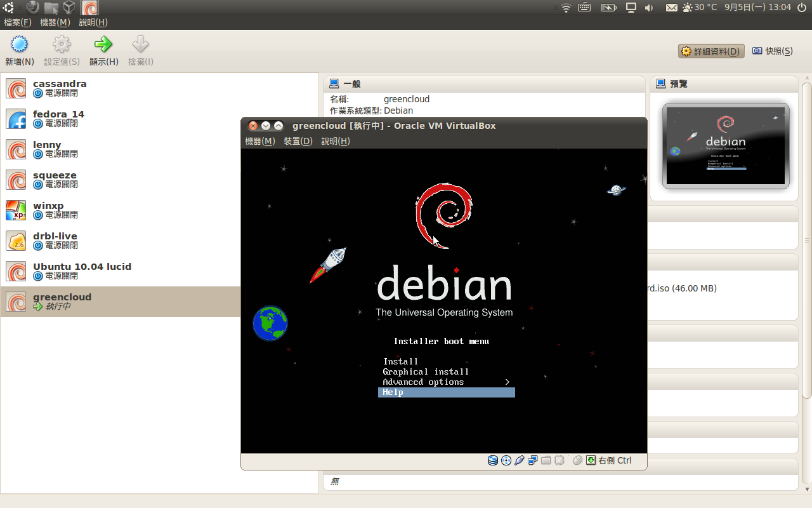The image size is (812, 508).
Task: Click the Debian swirl task icon in top panel
Action: (x=90, y=8)
